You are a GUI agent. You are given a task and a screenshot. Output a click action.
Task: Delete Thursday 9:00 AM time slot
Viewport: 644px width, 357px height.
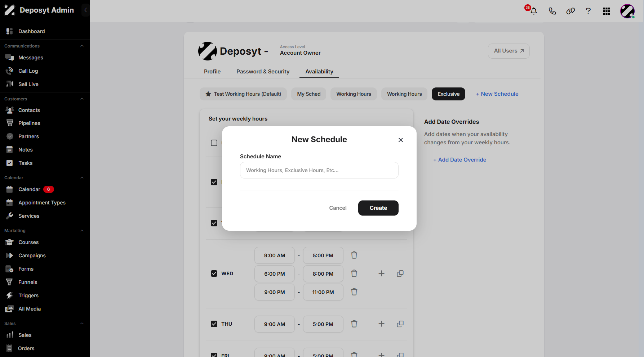tap(354, 324)
